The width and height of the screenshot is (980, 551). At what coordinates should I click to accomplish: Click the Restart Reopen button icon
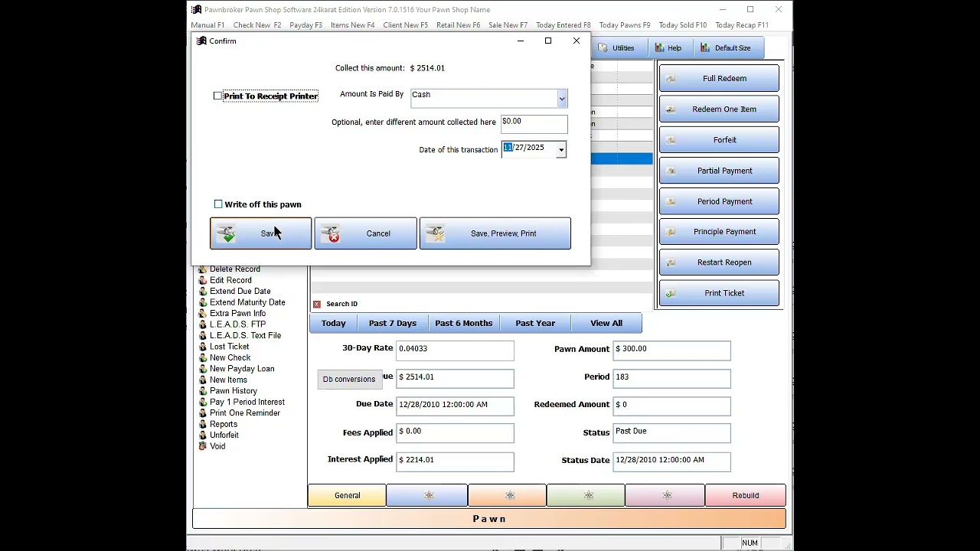671,262
